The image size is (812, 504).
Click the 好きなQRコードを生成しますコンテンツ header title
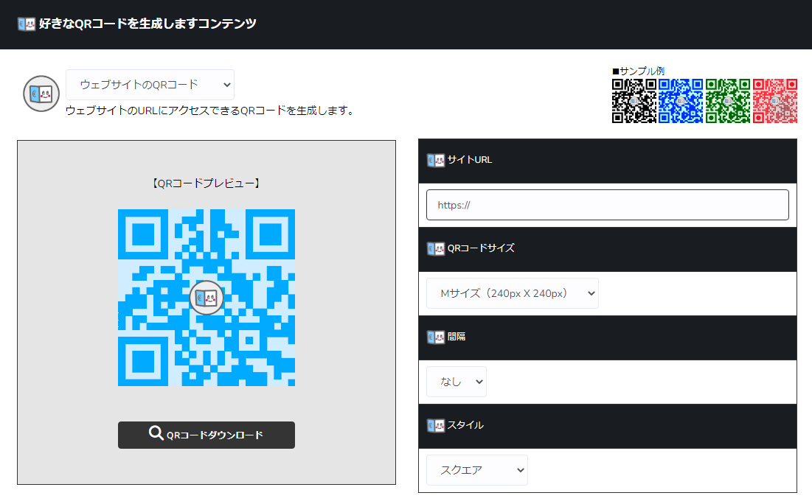(x=148, y=24)
